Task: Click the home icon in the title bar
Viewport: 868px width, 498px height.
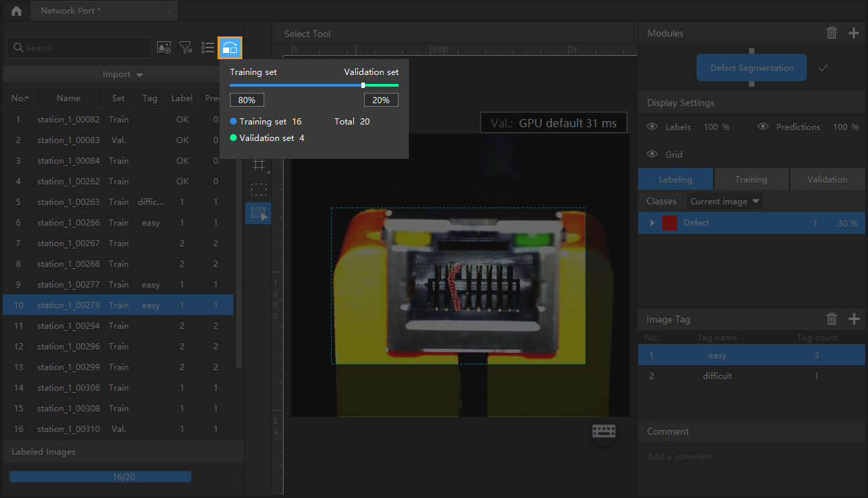Action: (x=16, y=11)
